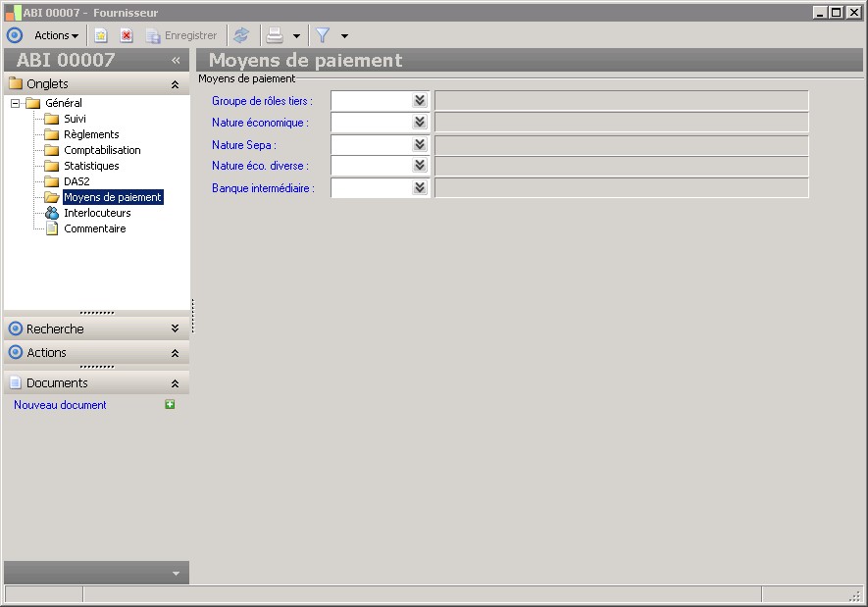The width and height of the screenshot is (868, 607).
Task: Expand the Recherche panel section
Action: tap(175, 329)
